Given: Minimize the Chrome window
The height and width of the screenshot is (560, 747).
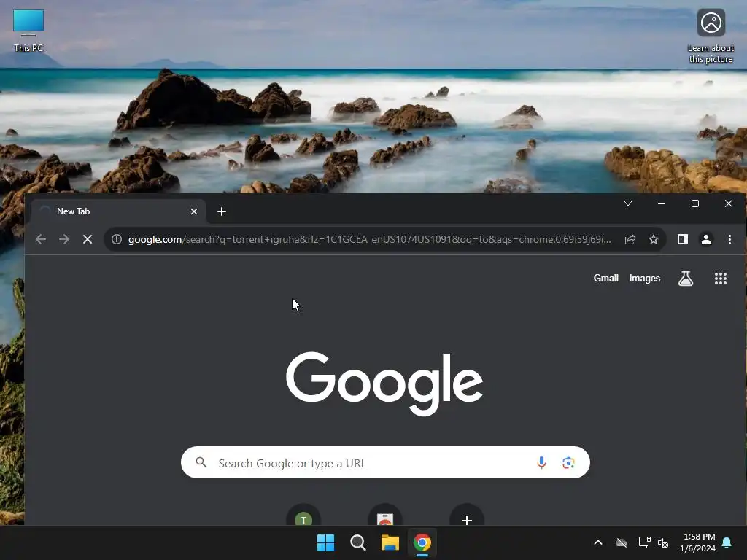Looking at the screenshot, I should [661, 204].
